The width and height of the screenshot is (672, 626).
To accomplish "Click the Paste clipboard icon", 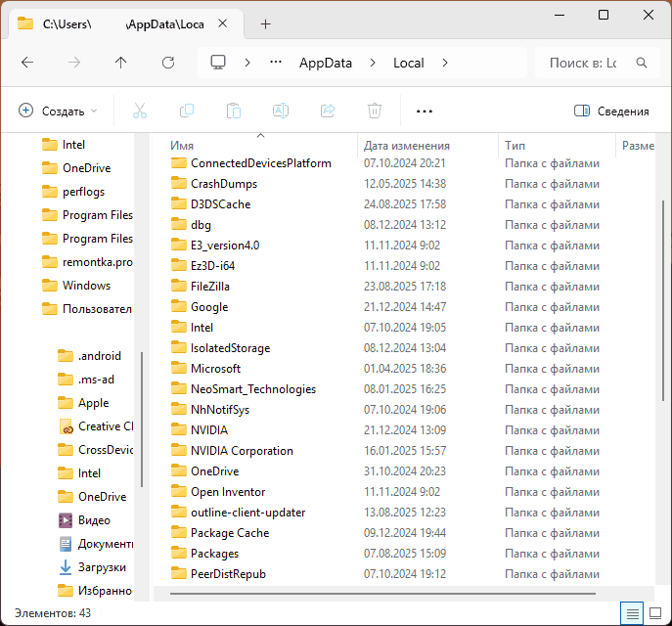I will [x=234, y=111].
